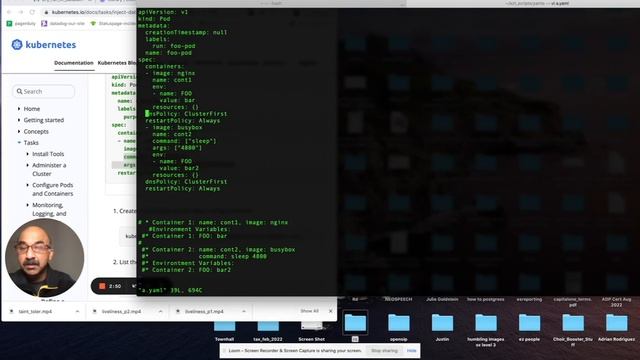Viewport: 640px width, 360px height.
Task: Expand Configure Pods and Containers arrow
Action: [28, 185]
